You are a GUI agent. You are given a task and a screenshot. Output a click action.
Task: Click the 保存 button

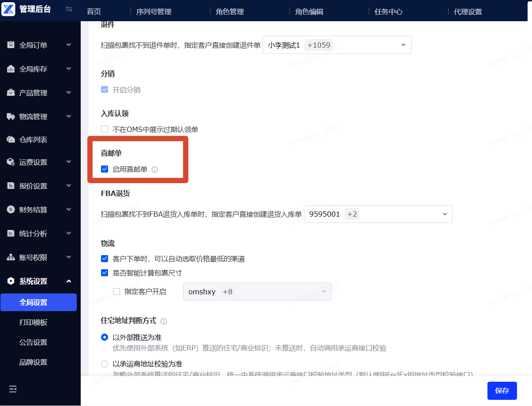(x=502, y=391)
